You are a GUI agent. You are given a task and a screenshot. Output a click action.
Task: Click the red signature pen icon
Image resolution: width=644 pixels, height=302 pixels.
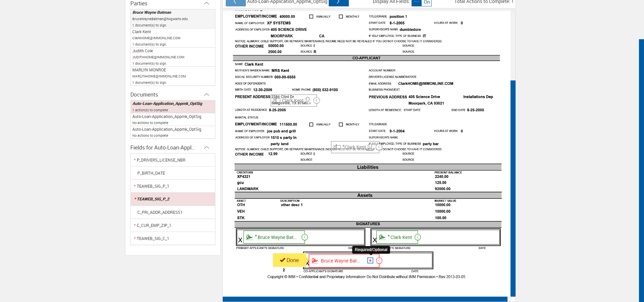[x=315, y=260]
